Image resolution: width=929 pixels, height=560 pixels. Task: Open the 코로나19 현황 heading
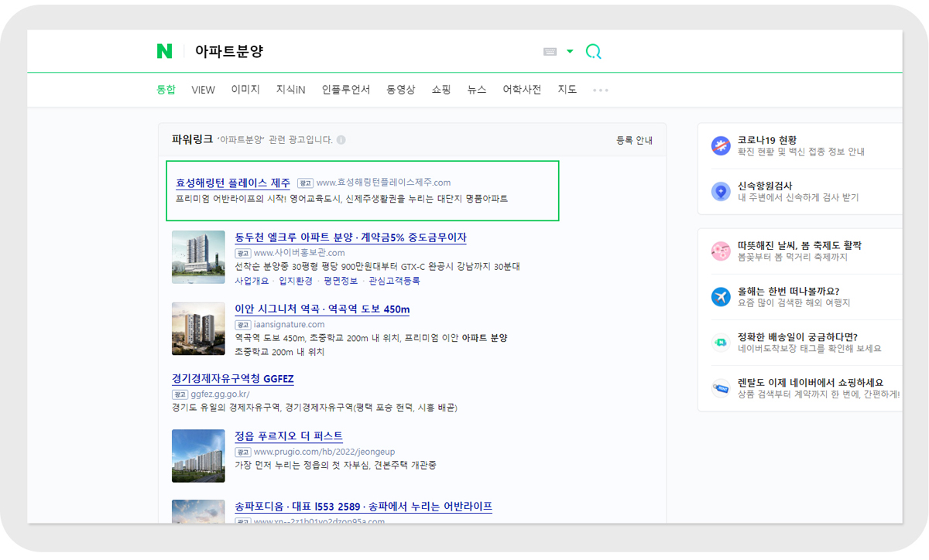tap(767, 140)
